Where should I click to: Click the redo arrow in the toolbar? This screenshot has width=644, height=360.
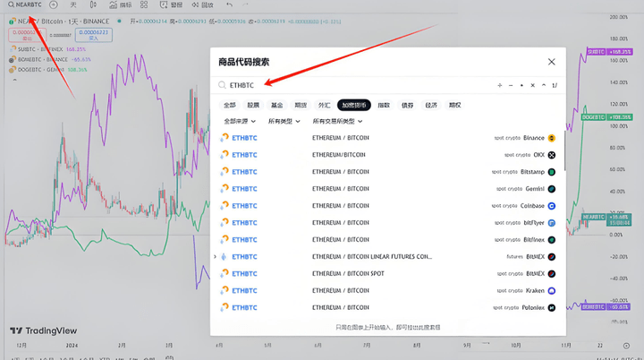(245, 5)
